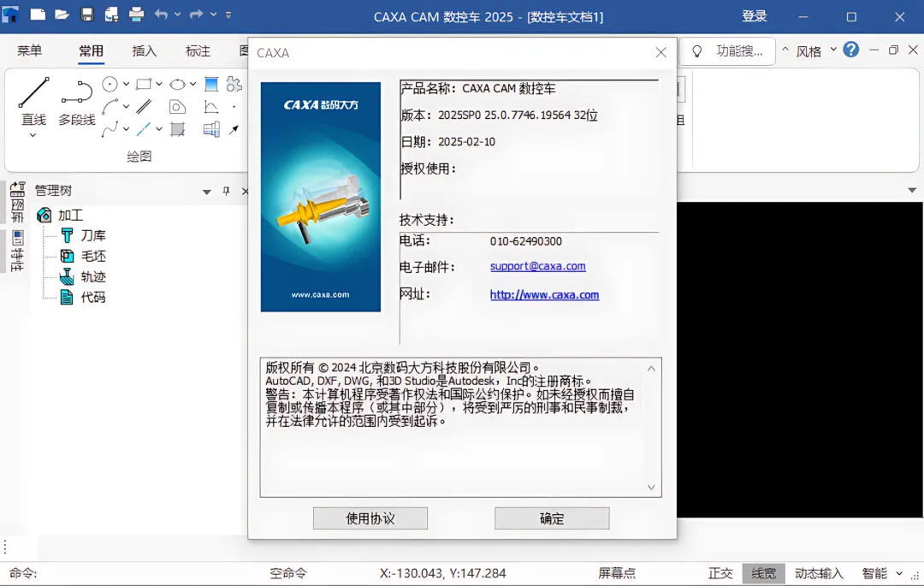924x586 pixels.
Task: Click the Print icon in title bar
Action: 136,15
